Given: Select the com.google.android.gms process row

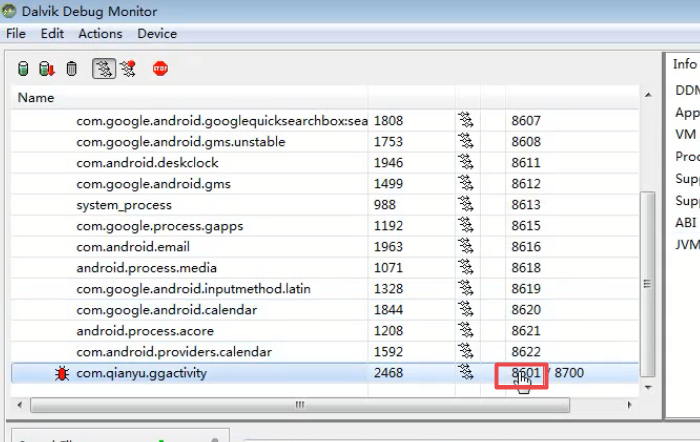Looking at the screenshot, I should pos(325,183).
